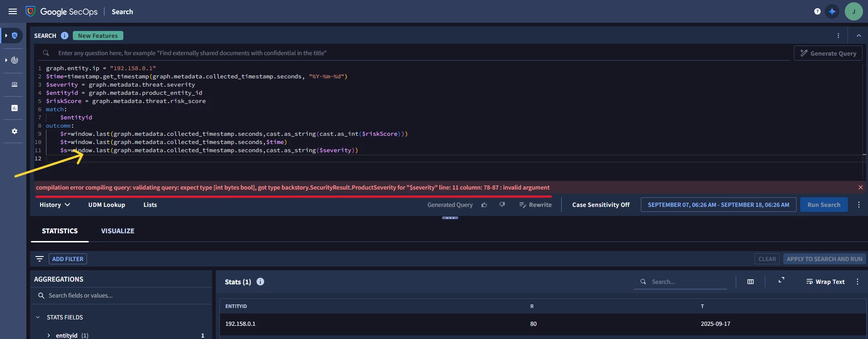Open the search panel three-dot menu
Image resolution: width=868 pixels, height=339 pixels.
click(838, 36)
